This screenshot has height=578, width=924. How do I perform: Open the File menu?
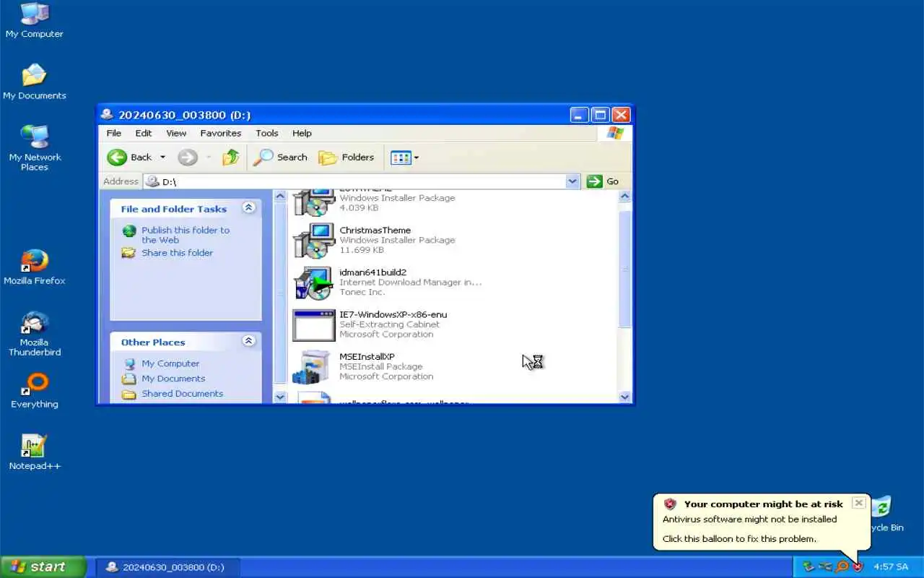coord(114,133)
